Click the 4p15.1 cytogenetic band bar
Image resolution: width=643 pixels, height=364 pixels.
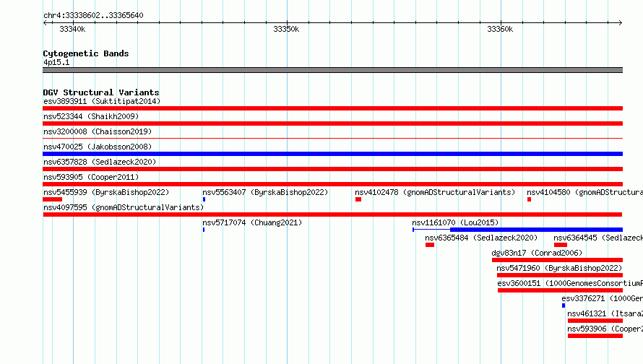[x=332, y=70]
